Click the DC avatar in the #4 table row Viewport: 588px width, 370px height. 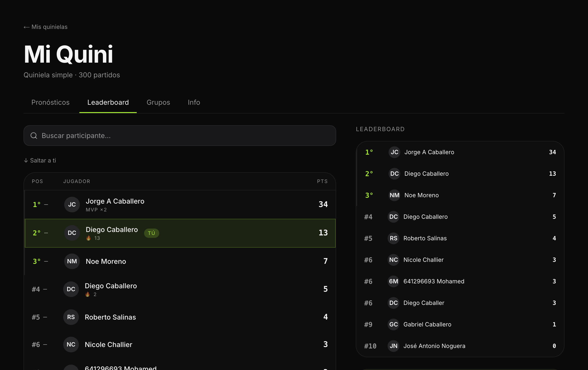click(x=71, y=289)
